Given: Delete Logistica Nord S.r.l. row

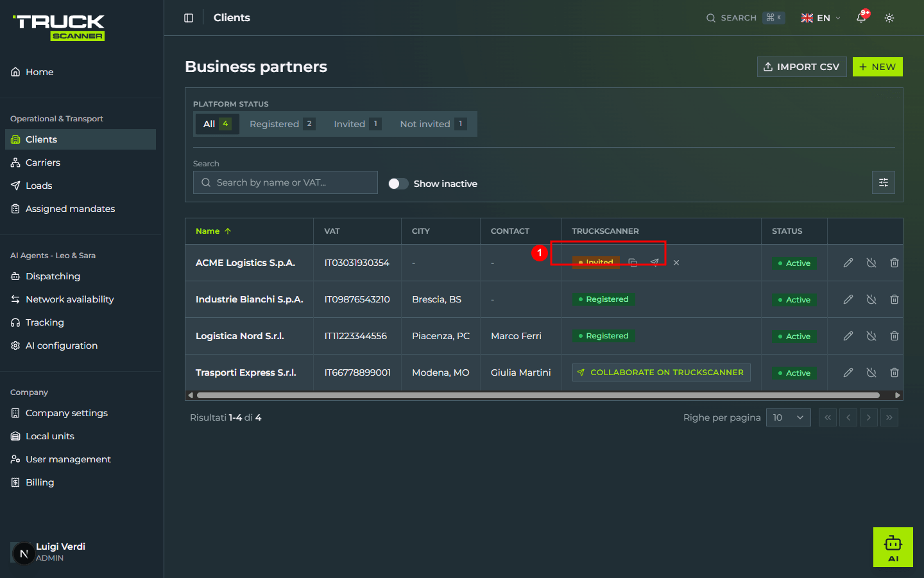Looking at the screenshot, I should click(894, 336).
